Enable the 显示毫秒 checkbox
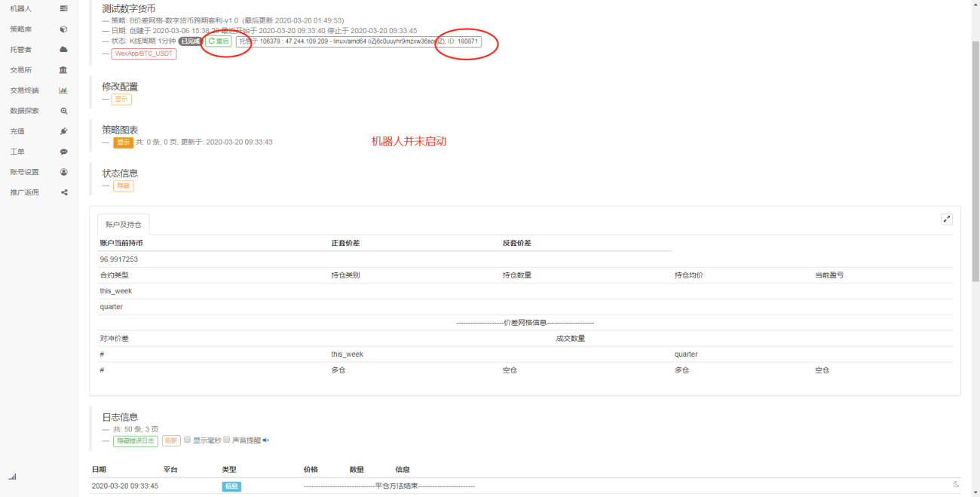Screen dimensions: 980x497 [x=188, y=440]
